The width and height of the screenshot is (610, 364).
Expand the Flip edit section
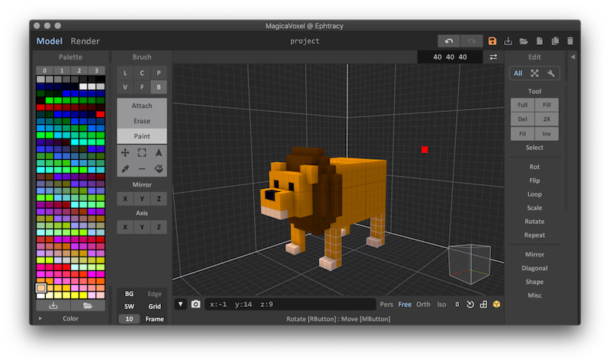(x=535, y=180)
